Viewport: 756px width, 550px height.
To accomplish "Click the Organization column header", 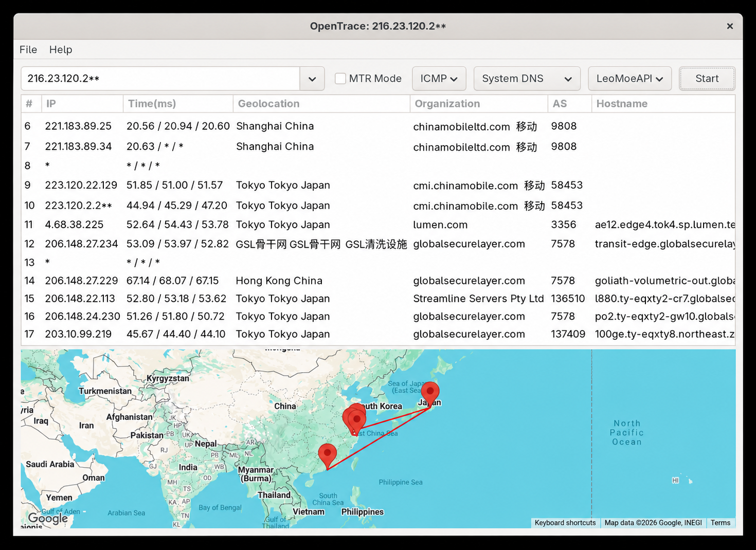I will tap(479, 104).
